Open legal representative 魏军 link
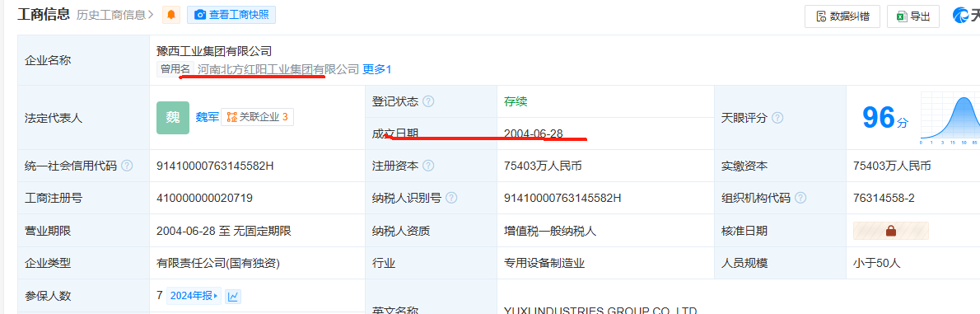 click(207, 117)
